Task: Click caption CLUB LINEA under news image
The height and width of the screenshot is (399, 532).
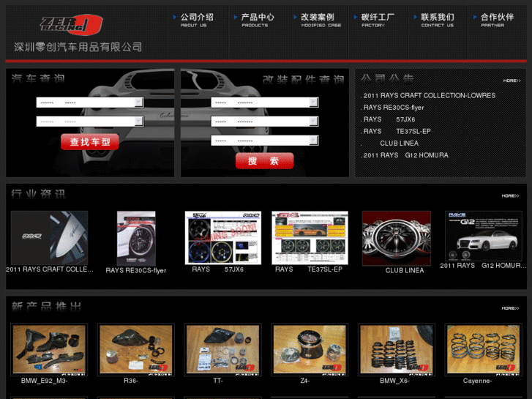Action: 405,271
